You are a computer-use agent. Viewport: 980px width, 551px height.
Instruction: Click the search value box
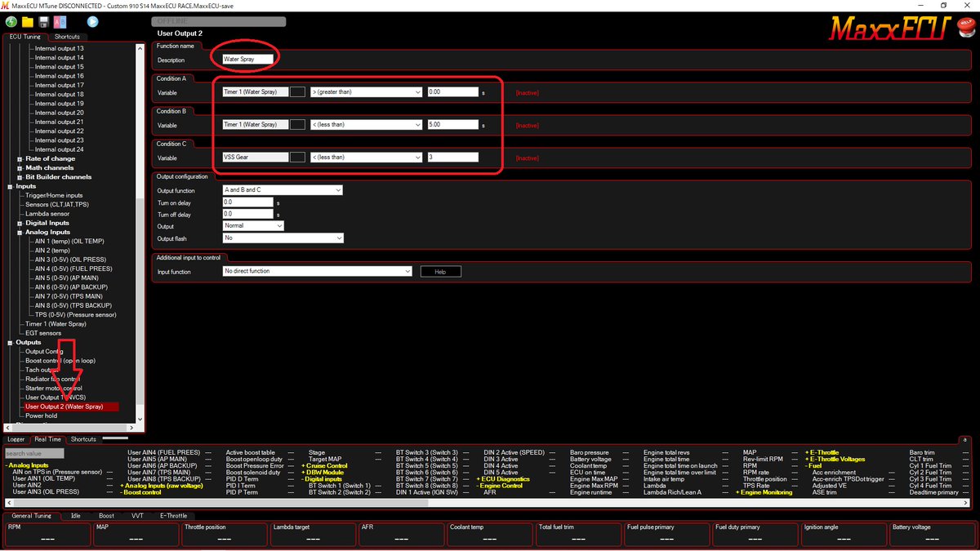click(34, 453)
